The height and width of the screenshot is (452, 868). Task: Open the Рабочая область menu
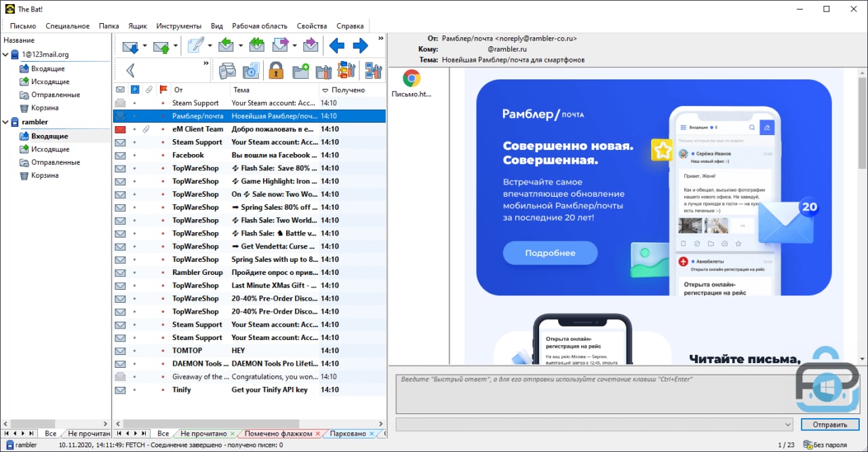pyautogui.click(x=260, y=26)
